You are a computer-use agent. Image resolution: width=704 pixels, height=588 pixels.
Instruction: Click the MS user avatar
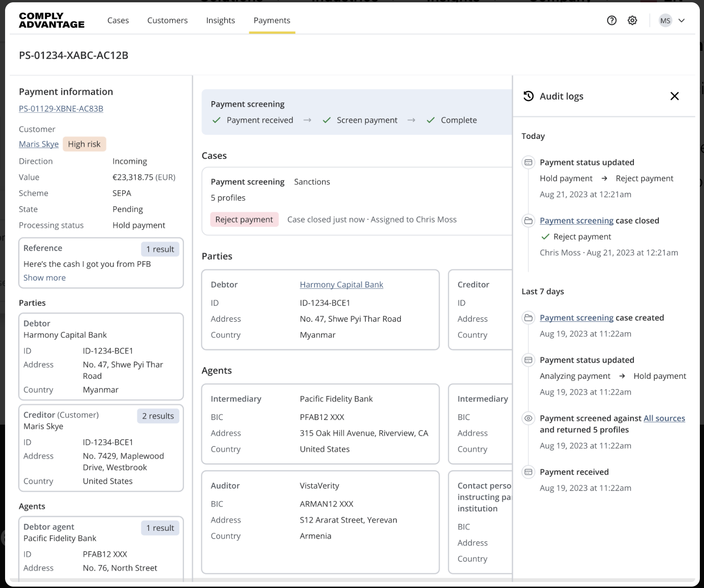665,20
